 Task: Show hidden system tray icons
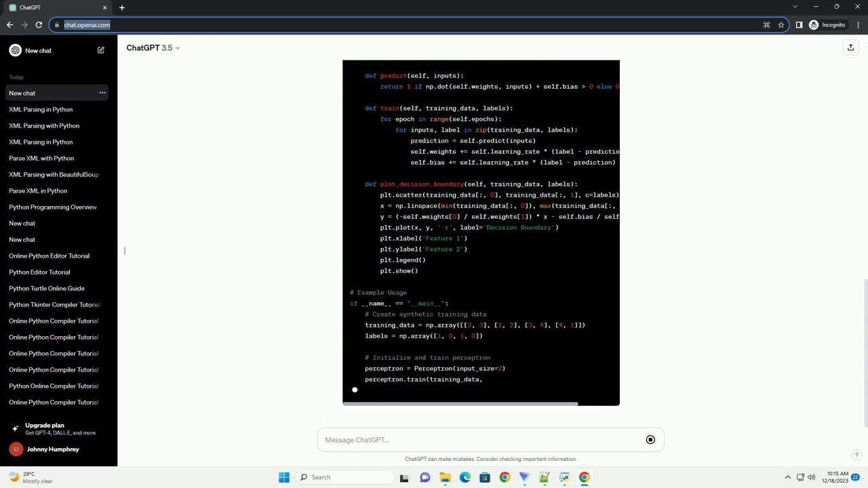[x=787, y=477]
